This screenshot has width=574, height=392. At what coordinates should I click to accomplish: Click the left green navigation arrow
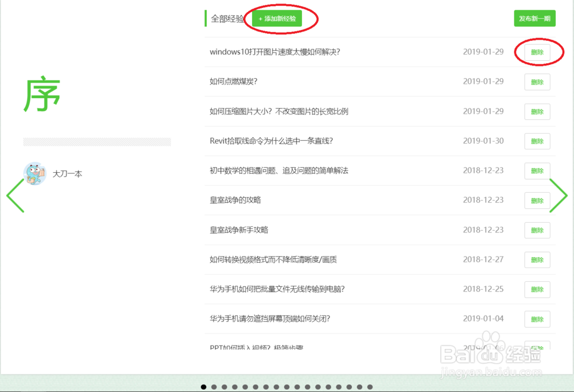(x=15, y=196)
